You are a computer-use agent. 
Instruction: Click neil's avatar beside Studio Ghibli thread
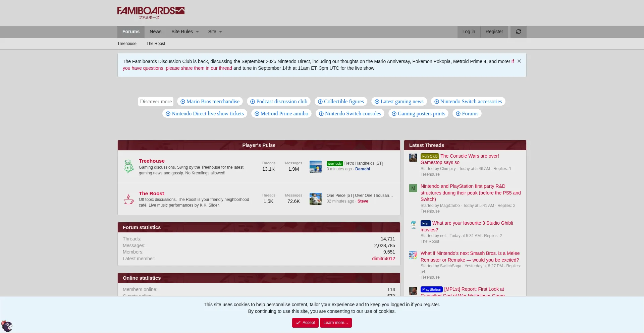click(x=413, y=225)
